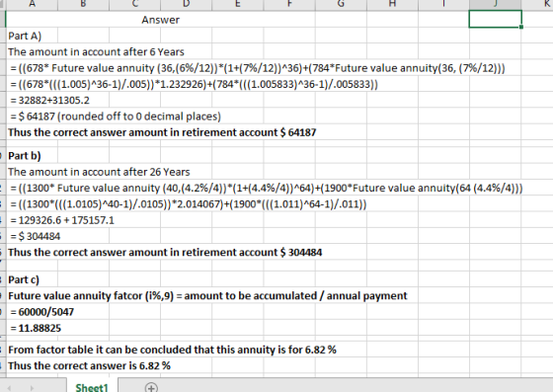This screenshot has width=553, height=392.
Task: Select the row with 1.232926 multiplier
Action: [194, 84]
